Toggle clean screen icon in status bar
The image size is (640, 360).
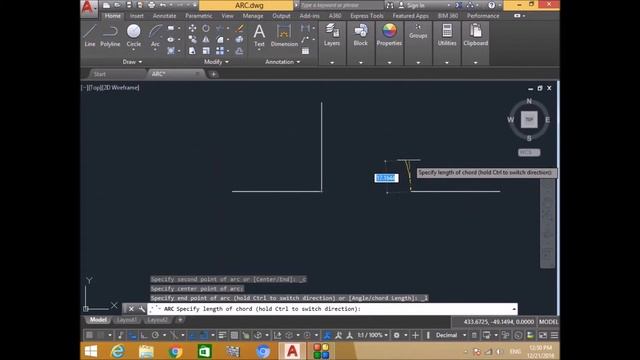(x=543, y=335)
